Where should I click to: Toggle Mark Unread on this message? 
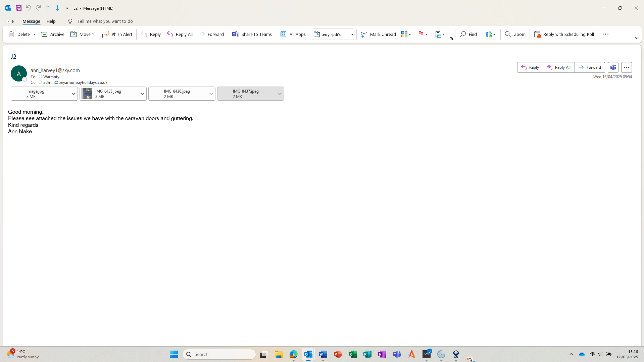[x=378, y=34]
